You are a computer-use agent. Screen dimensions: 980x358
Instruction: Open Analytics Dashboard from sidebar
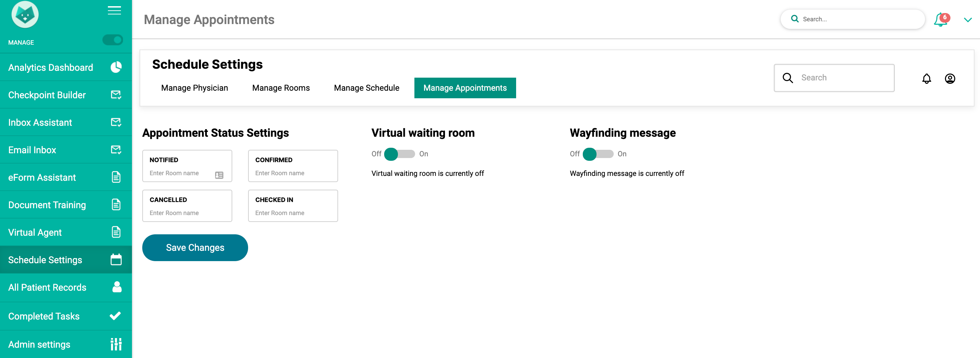click(x=66, y=67)
